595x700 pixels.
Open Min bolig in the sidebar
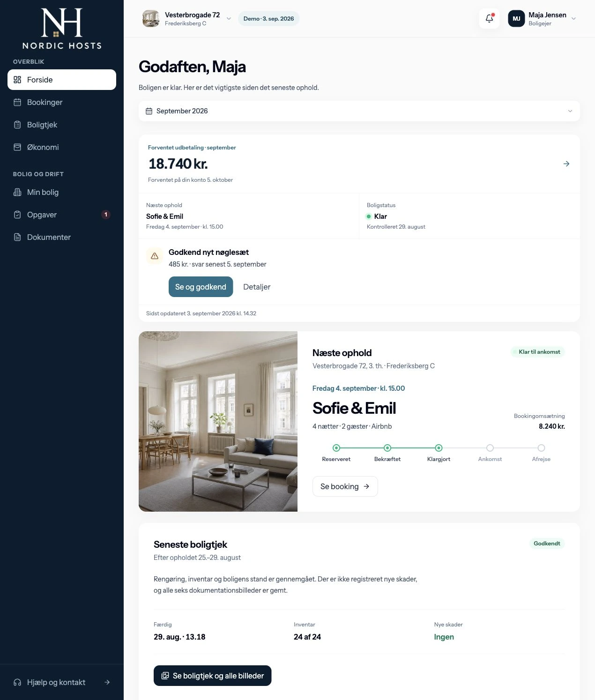point(62,192)
